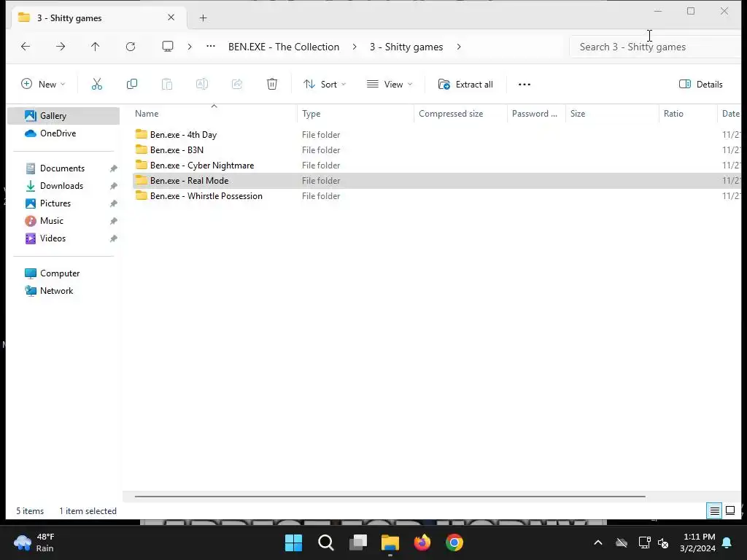This screenshot has height=560, width=747.
Task: Select Network in navigation pane
Action: pos(63,291)
